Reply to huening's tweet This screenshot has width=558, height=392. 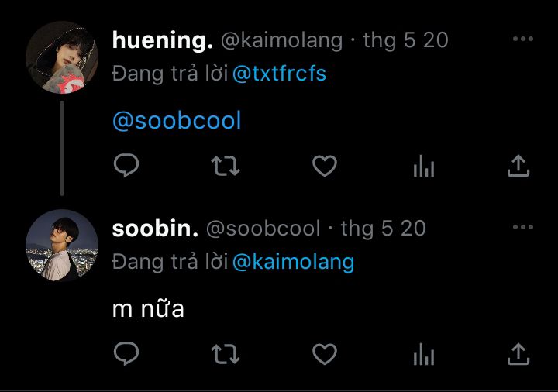point(126,166)
